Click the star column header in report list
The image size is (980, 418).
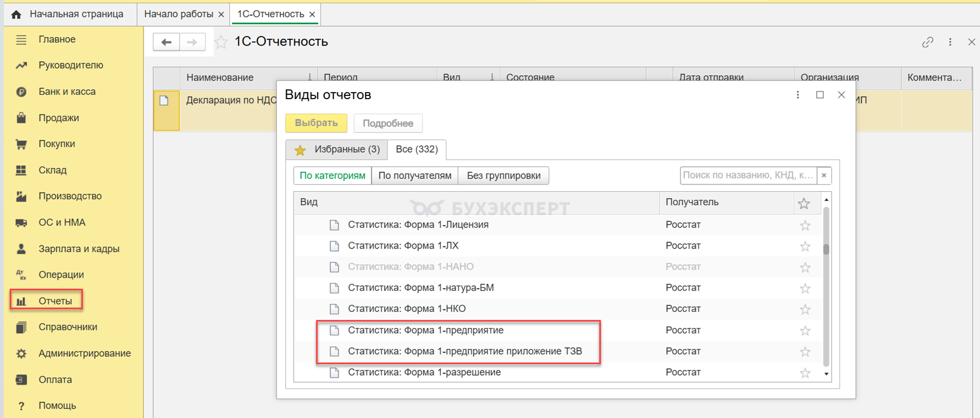pyautogui.click(x=804, y=204)
